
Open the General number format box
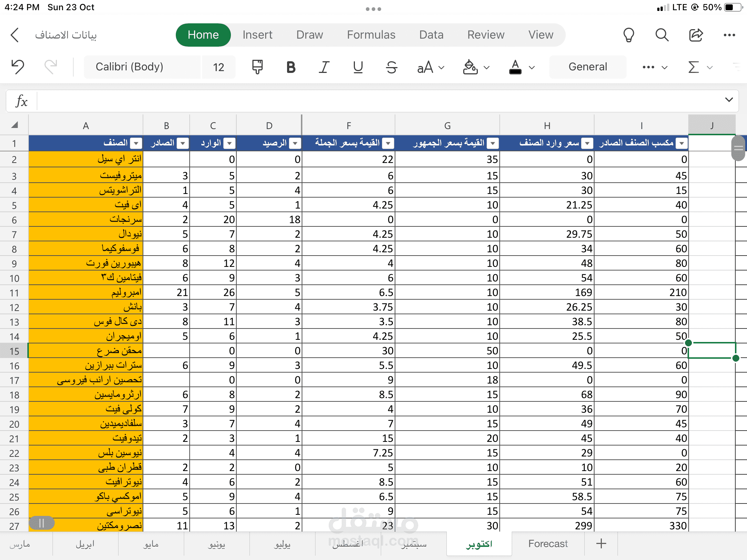coord(588,67)
